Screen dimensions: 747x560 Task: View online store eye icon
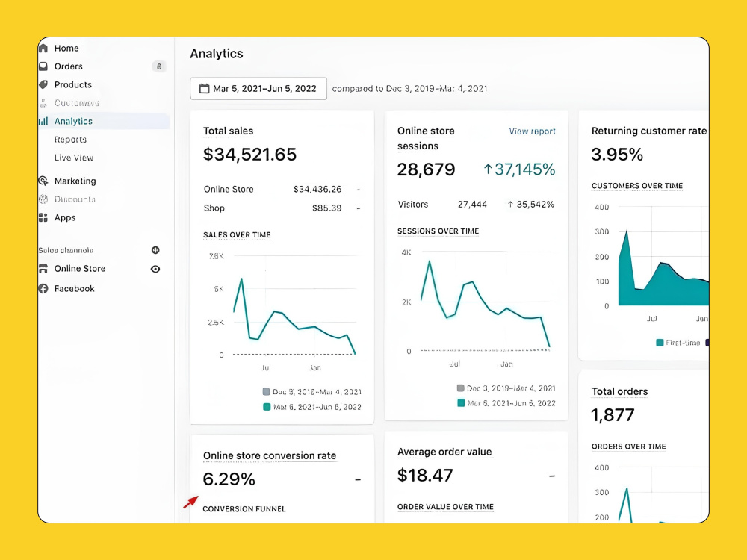pyautogui.click(x=155, y=269)
